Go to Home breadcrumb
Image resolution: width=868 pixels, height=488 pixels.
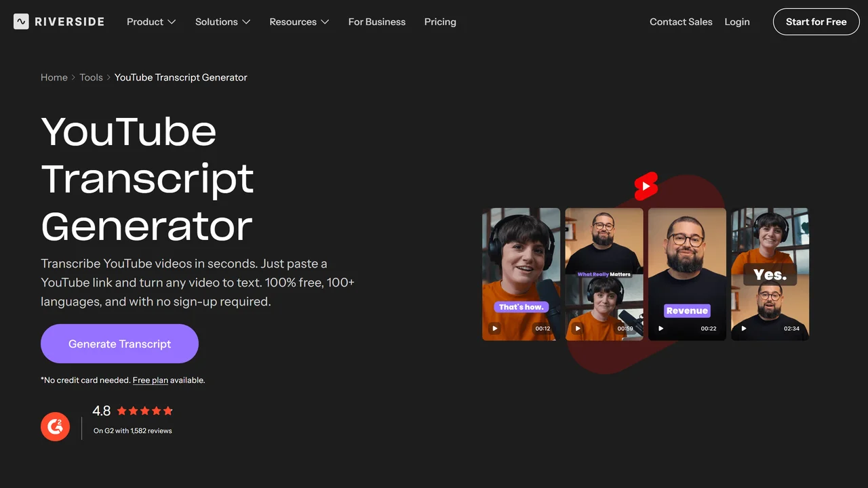(x=54, y=77)
